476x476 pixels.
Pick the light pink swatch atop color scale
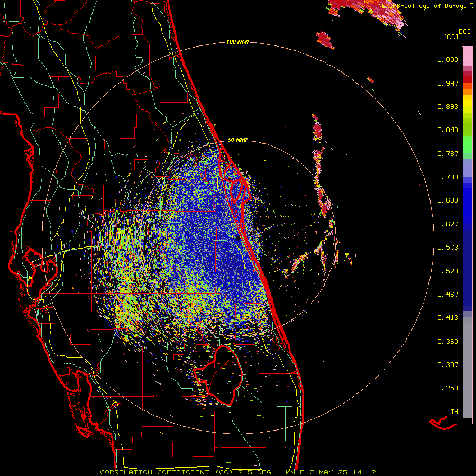[x=467, y=57]
